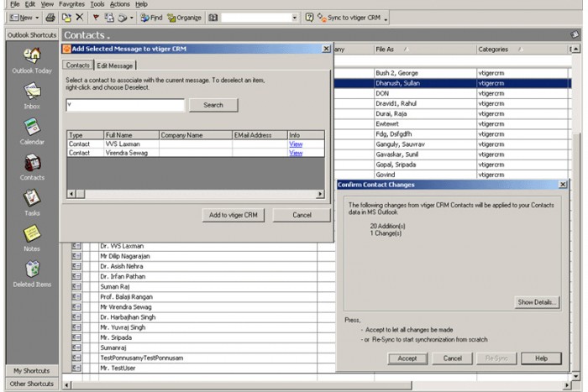
Task: Open the Calendar shortcut
Action: (x=32, y=132)
